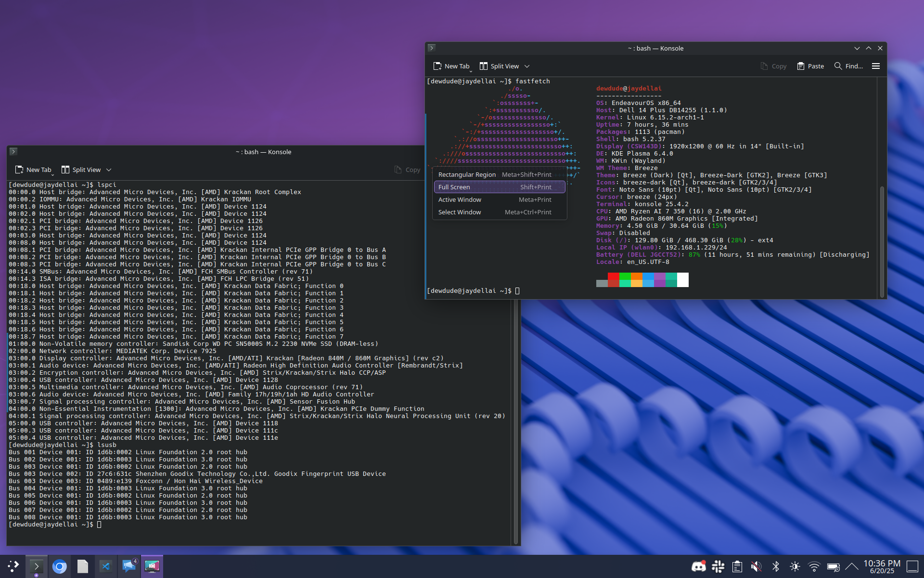This screenshot has height=578, width=924.
Task: Click Find in the front Konsole toolbar
Action: [849, 66]
